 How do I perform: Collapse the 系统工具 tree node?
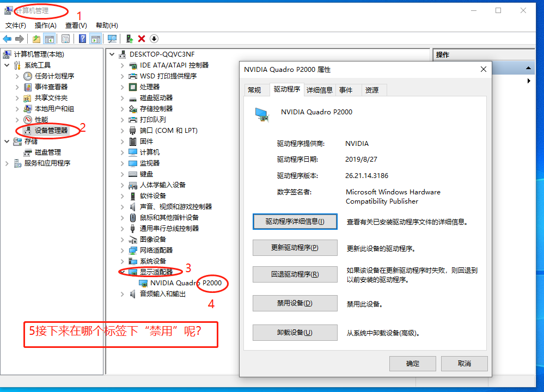click(7, 65)
